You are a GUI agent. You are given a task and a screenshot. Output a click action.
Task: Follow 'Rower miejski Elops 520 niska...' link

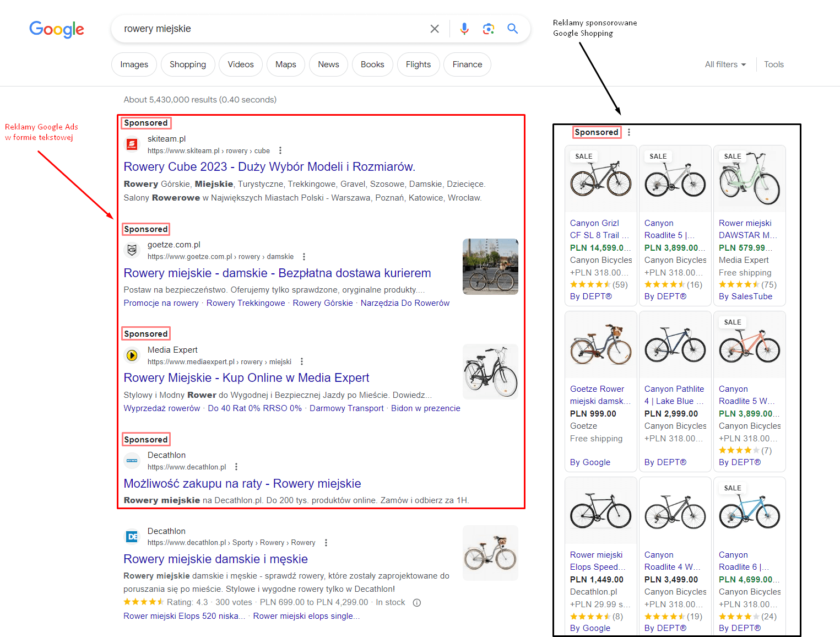point(184,616)
